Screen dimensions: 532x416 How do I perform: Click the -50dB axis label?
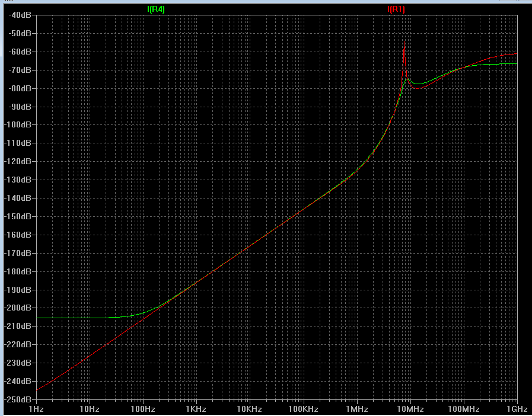[19, 33]
